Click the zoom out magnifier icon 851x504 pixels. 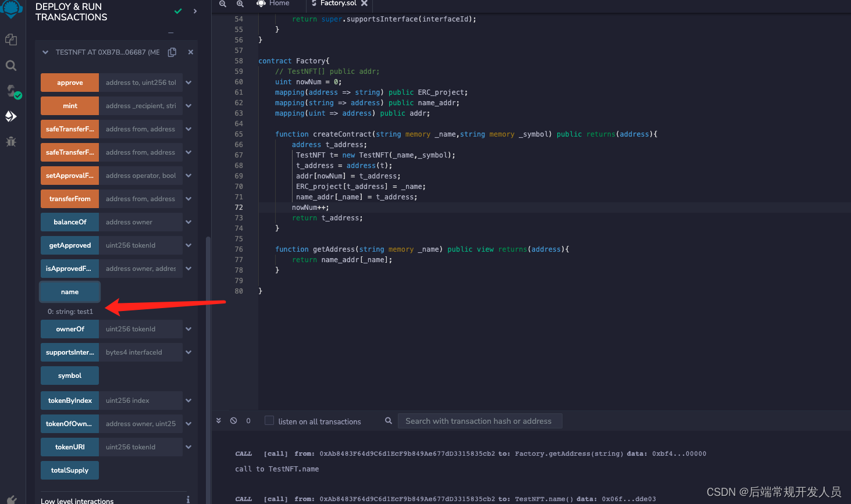(x=223, y=3)
